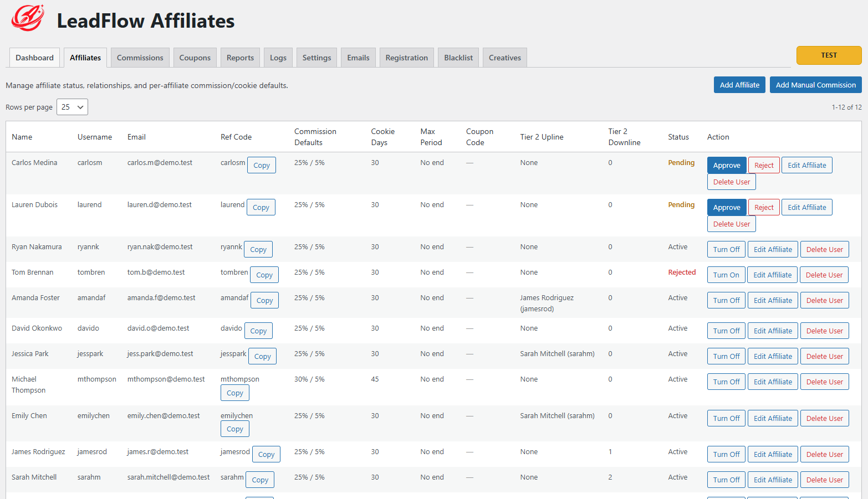Edit Michael Thompson's affiliate settings
This screenshot has height=499, width=868.
773,381
